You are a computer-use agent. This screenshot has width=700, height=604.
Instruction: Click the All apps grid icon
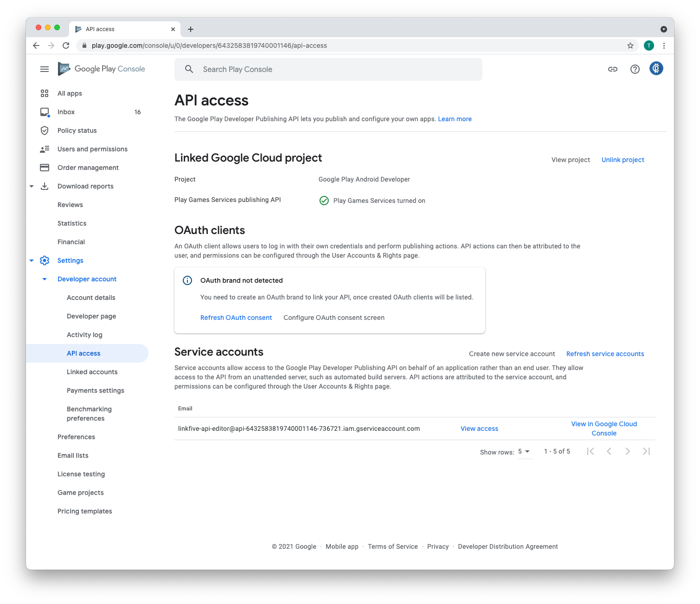coord(45,93)
